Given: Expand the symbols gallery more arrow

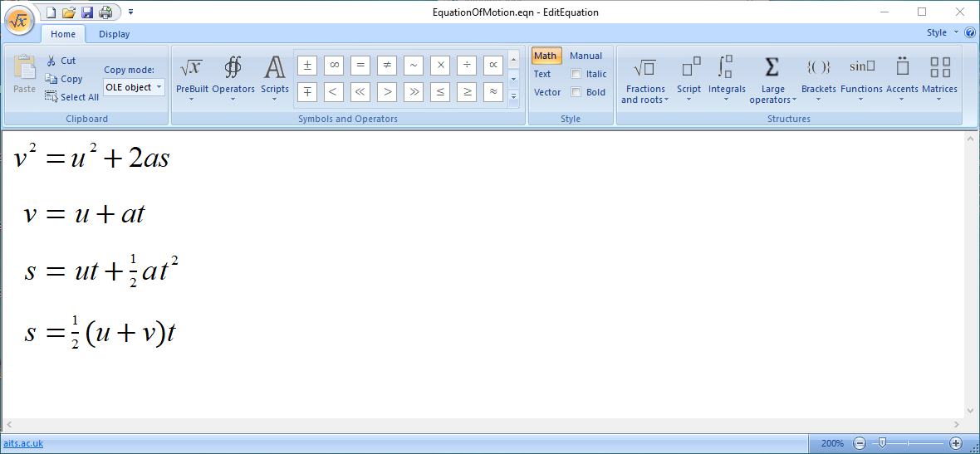Looking at the screenshot, I should [x=513, y=96].
